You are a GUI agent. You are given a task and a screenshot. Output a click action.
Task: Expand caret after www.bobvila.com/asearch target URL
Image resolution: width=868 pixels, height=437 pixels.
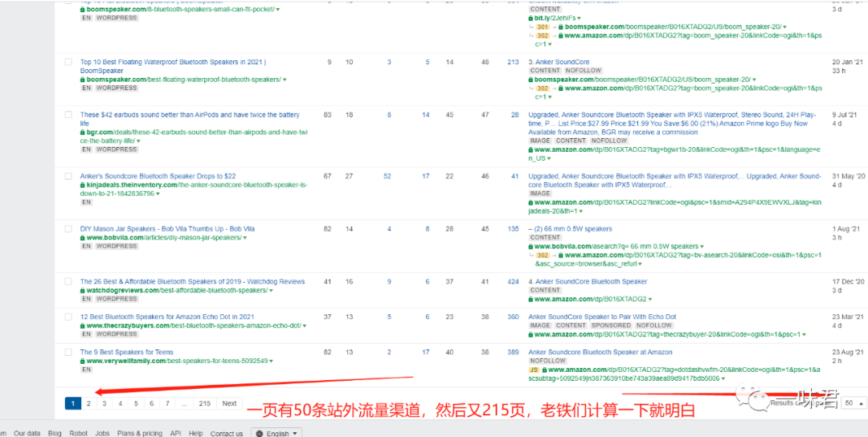coord(702,246)
